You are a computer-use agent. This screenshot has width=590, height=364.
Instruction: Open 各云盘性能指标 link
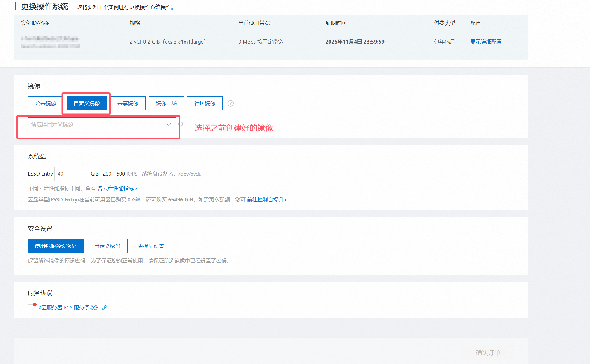117,188
